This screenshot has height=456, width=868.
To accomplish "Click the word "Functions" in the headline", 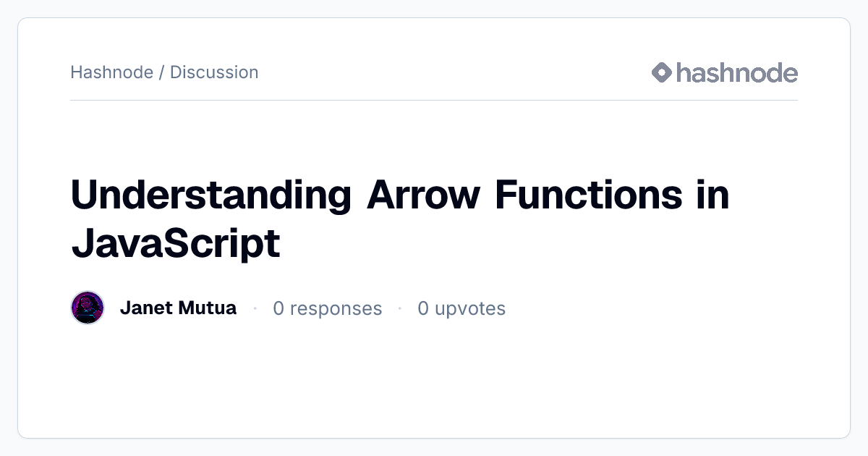I will 589,195.
